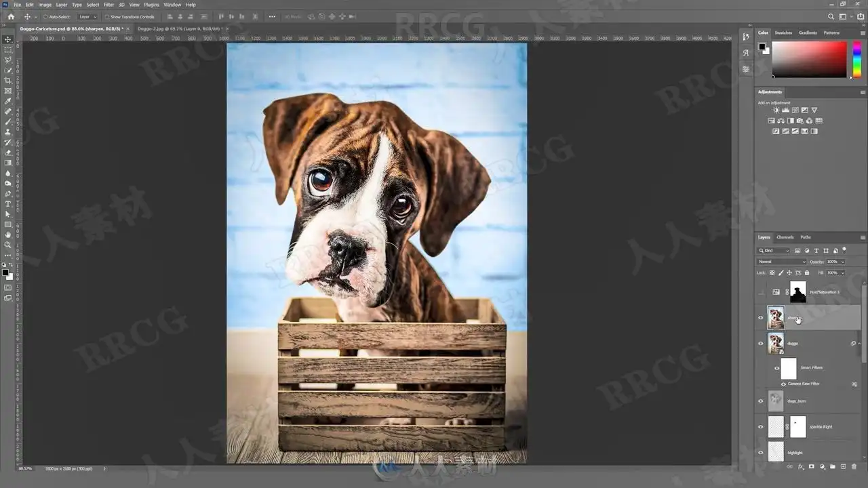
Task: Switch to the Paths tab
Action: click(x=806, y=237)
